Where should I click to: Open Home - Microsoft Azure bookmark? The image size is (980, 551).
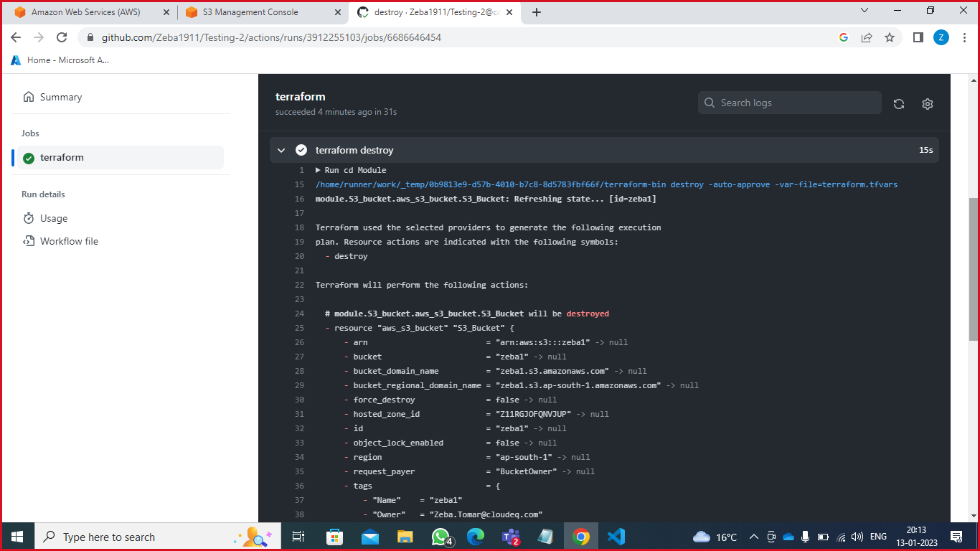60,60
